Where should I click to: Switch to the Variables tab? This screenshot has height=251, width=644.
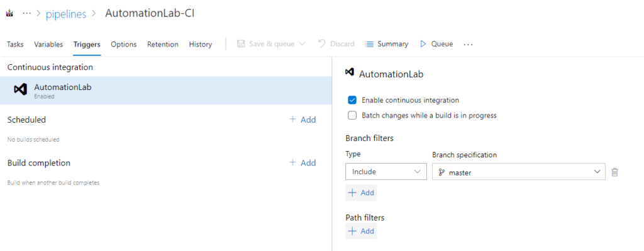48,45
